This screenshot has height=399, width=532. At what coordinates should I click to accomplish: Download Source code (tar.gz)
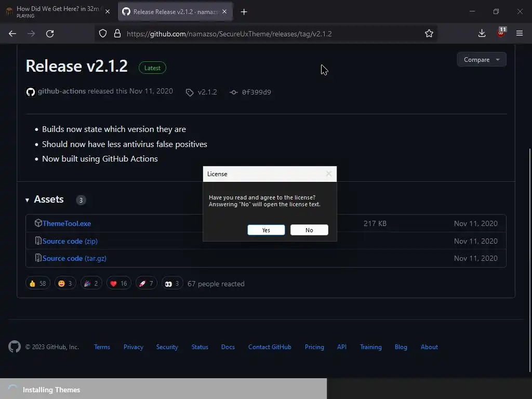[x=74, y=259]
